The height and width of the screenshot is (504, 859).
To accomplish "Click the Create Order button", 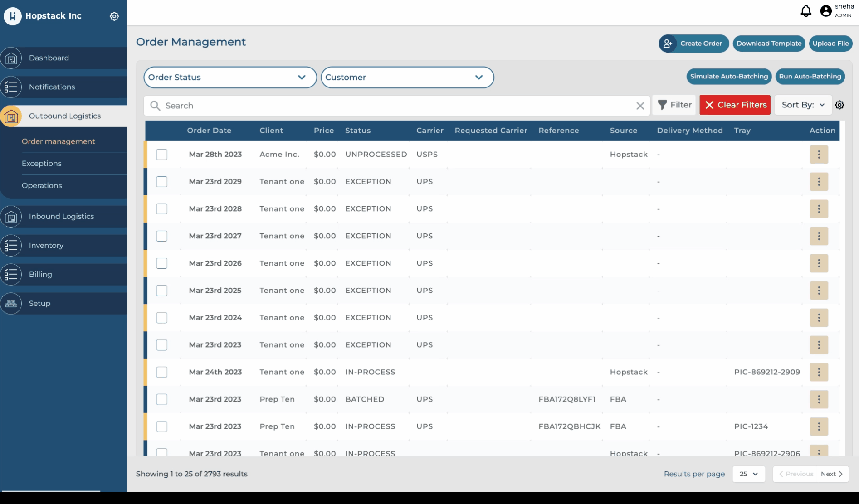I will coord(693,44).
